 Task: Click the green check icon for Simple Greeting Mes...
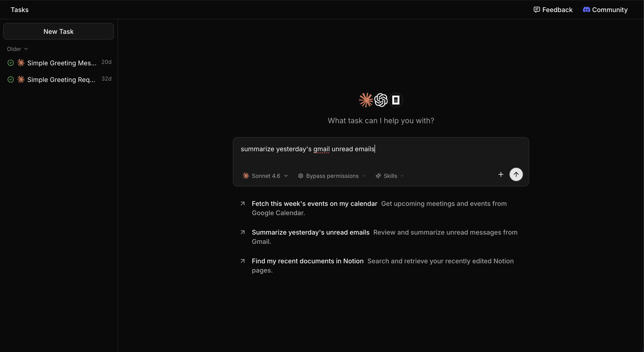click(10, 63)
